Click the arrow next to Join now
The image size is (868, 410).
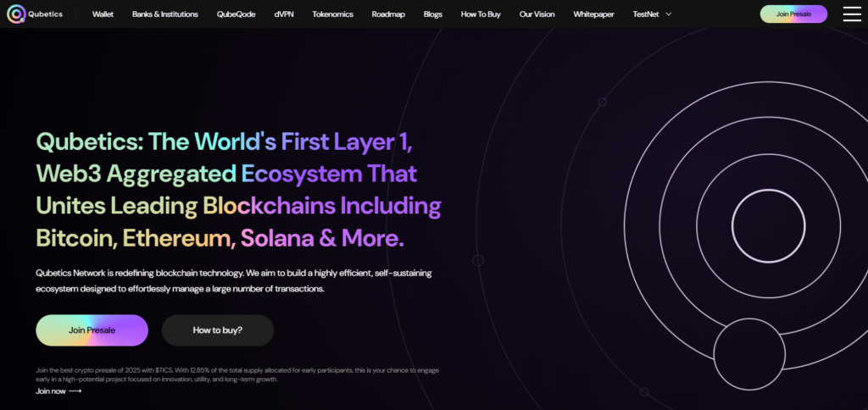75,391
